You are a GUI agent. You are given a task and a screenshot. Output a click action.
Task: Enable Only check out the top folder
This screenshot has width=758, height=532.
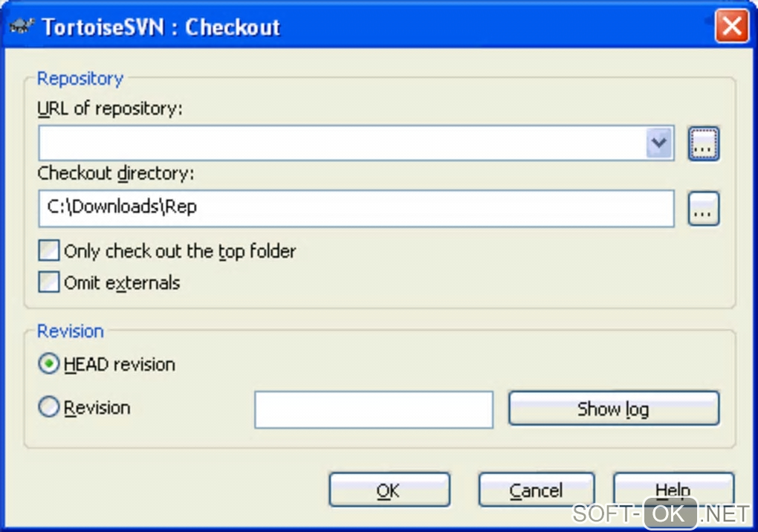click(49, 251)
